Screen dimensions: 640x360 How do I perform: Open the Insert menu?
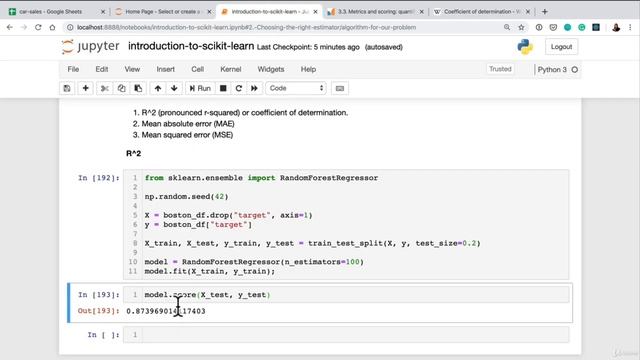(x=165, y=69)
